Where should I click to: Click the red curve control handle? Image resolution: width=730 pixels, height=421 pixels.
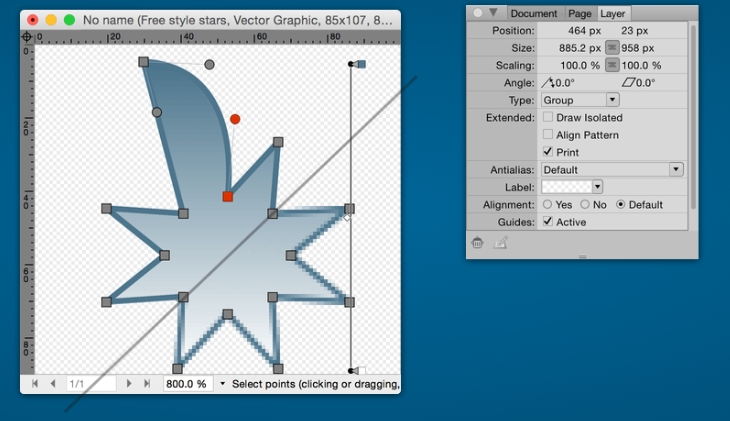click(235, 119)
